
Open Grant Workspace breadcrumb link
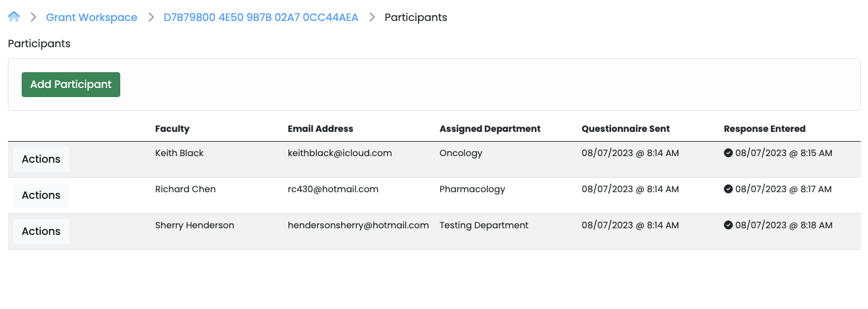click(x=91, y=18)
